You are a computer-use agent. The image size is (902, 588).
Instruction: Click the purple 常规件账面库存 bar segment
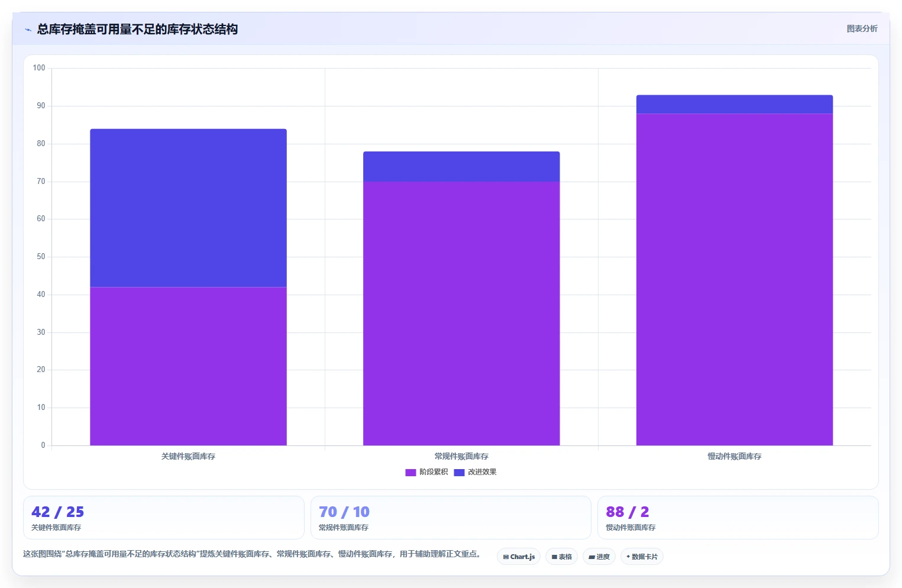pos(461,314)
